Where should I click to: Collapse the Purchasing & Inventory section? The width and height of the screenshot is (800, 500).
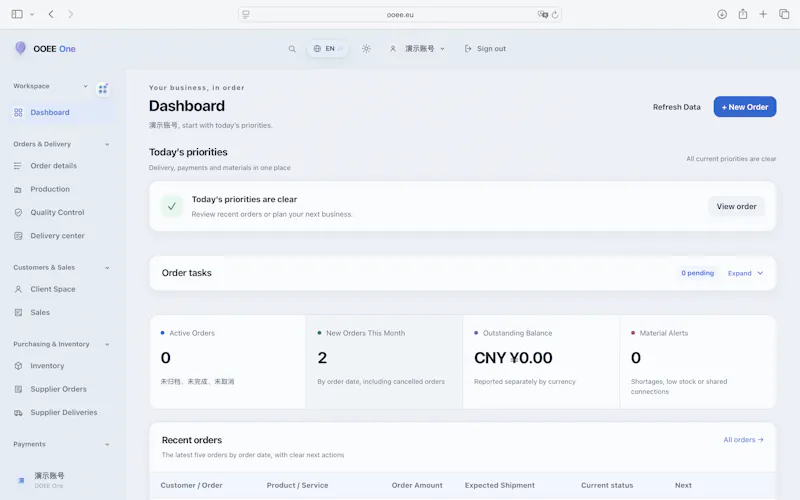(x=107, y=344)
